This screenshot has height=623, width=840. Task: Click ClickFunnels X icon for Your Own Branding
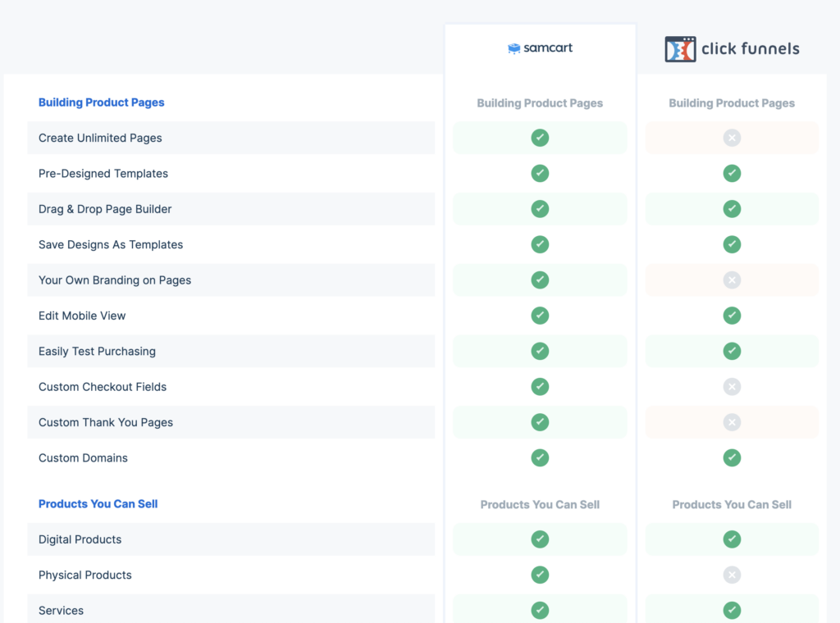point(732,280)
